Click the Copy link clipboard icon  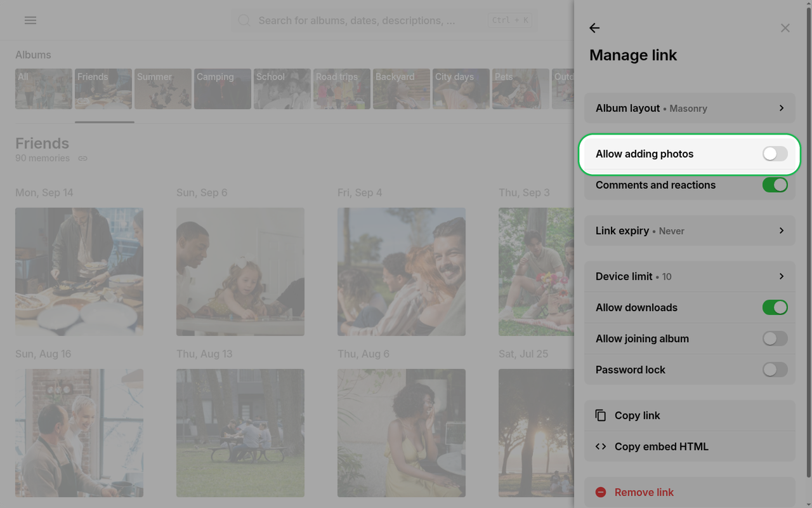601,415
